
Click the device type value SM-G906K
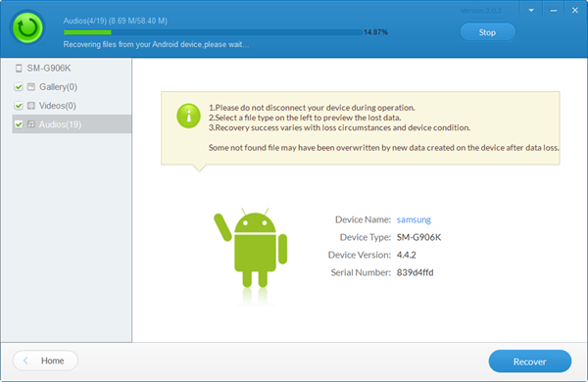coord(418,237)
